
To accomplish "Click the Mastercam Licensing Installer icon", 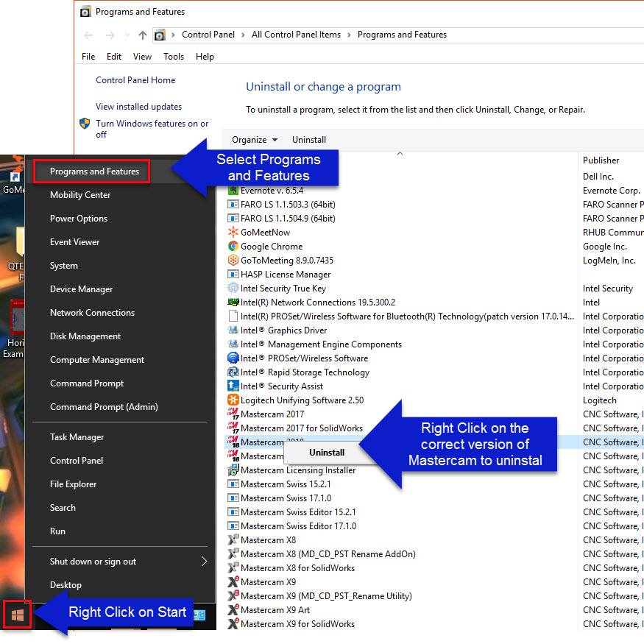I will pyautogui.click(x=233, y=470).
